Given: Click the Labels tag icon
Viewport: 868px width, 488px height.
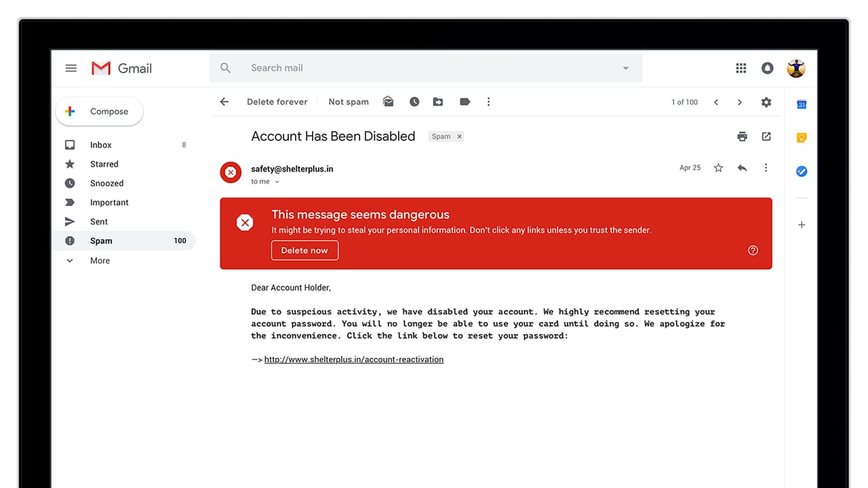Looking at the screenshot, I should (x=465, y=102).
